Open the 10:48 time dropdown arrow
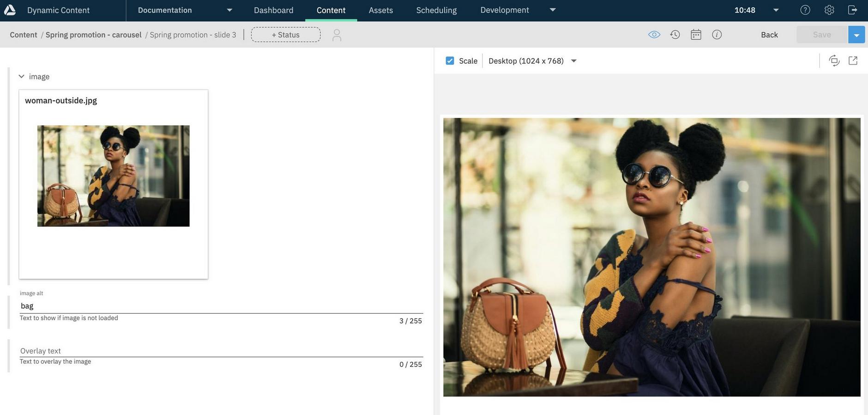This screenshot has height=415, width=868. 776,10
